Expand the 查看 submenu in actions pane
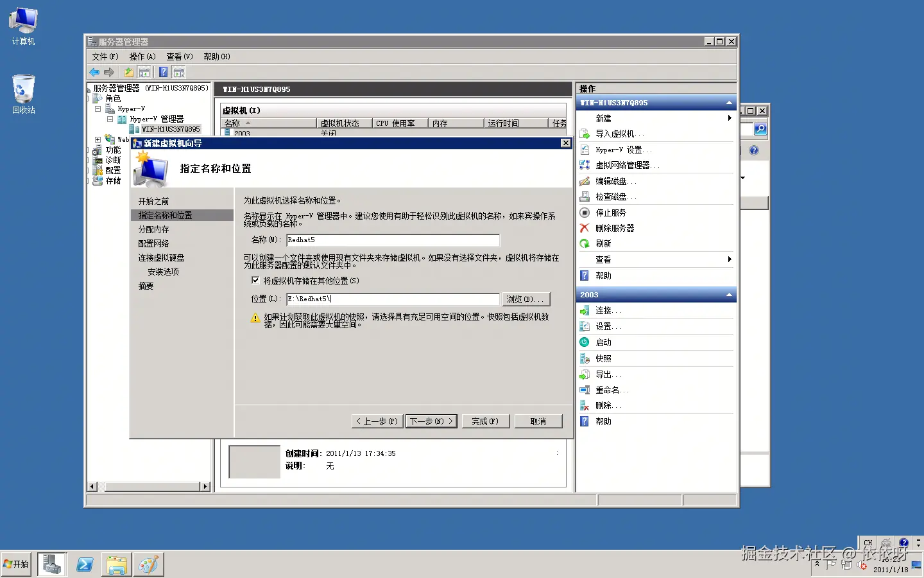This screenshot has width=924, height=578. (x=730, y=259)
